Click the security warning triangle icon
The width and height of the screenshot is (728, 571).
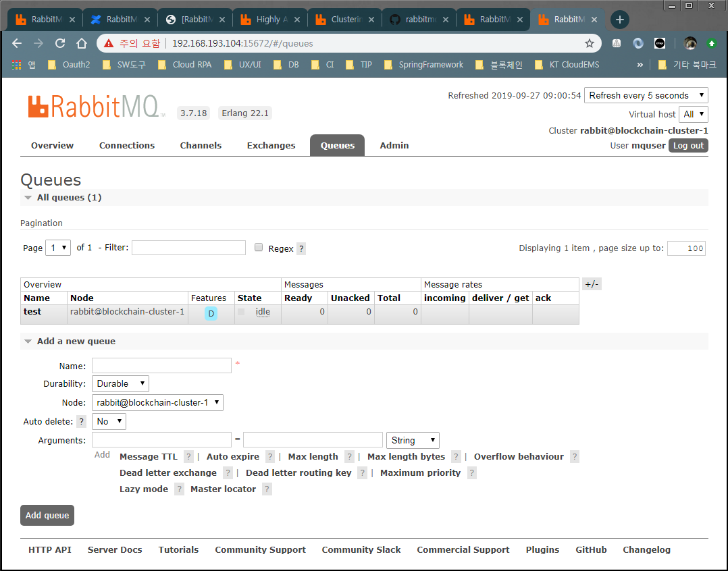tap(109, 44)
